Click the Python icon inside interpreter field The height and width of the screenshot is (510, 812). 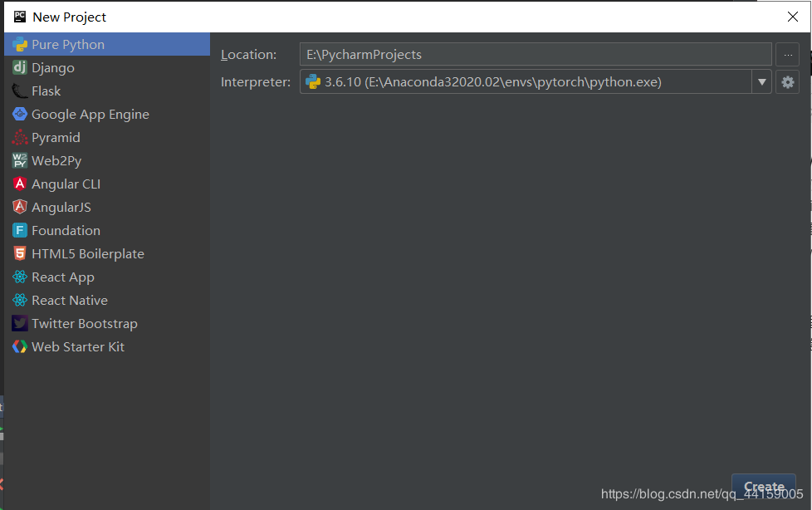(x=313, y=82)
